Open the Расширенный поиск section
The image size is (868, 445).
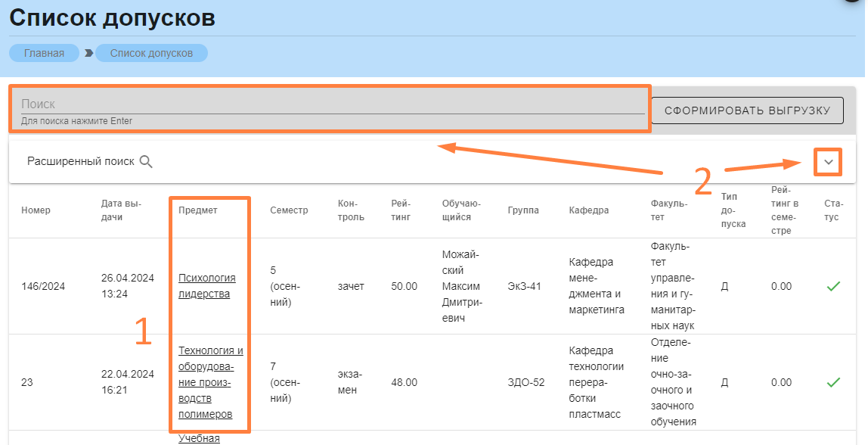point(81,161)
